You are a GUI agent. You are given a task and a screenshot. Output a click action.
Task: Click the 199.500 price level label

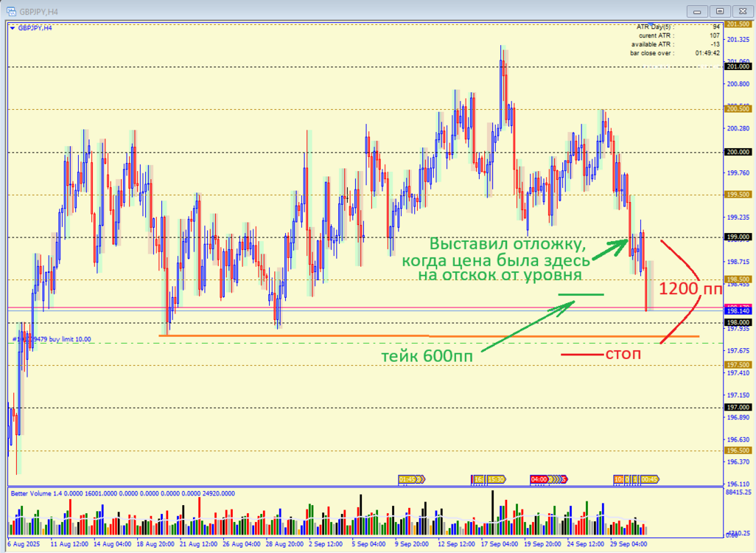point(738,195)
